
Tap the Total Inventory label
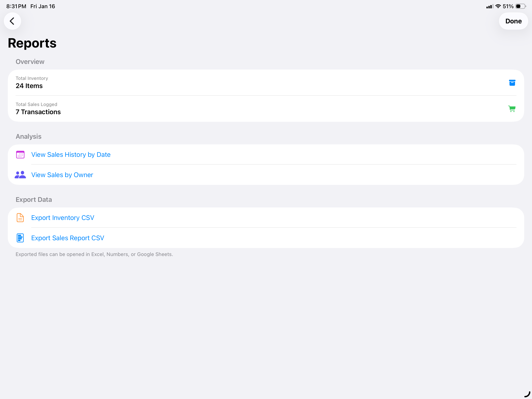32,78
